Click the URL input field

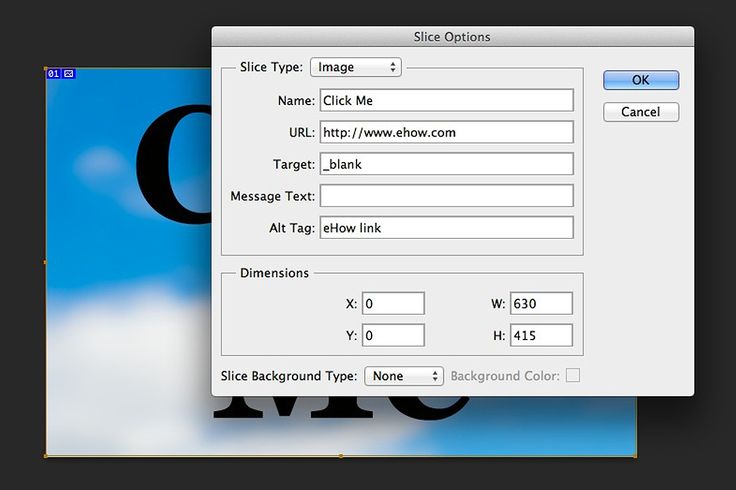point(446,132)
